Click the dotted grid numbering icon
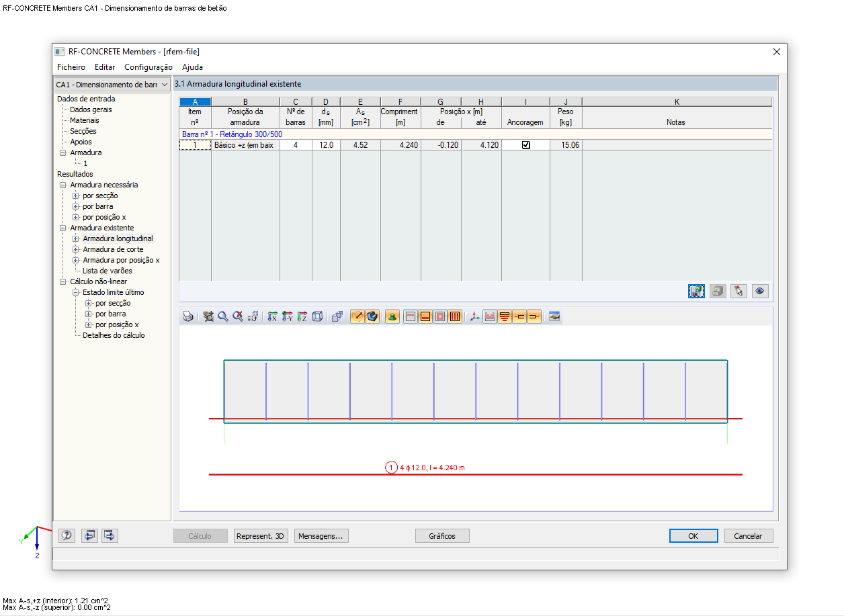This screenshot has width=844, height=616. click(x=253, y=316)
